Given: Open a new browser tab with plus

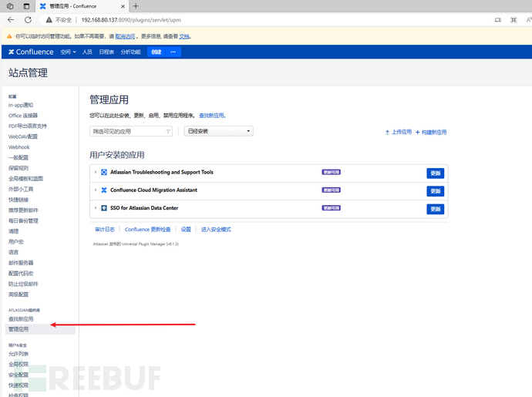Looking at the screenshot, I should (136, 5).
